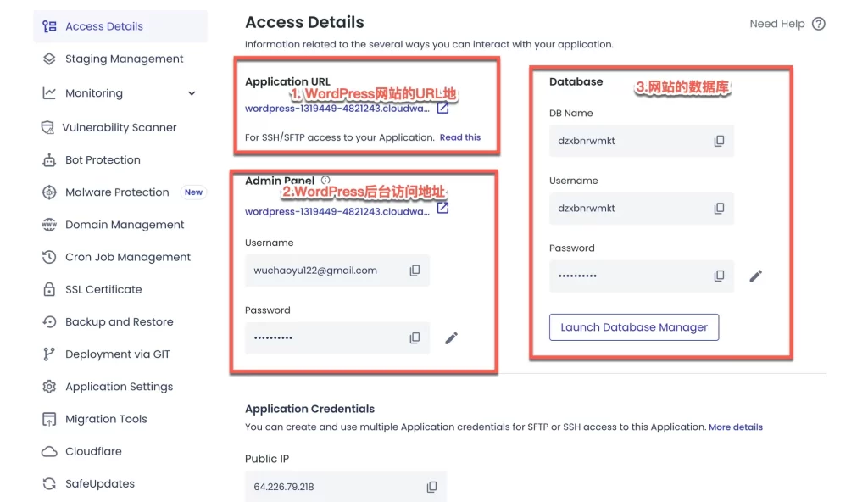This screenshot has width=868, height=502.
Task: Edit the admin panel password
Action: point(451,338)
